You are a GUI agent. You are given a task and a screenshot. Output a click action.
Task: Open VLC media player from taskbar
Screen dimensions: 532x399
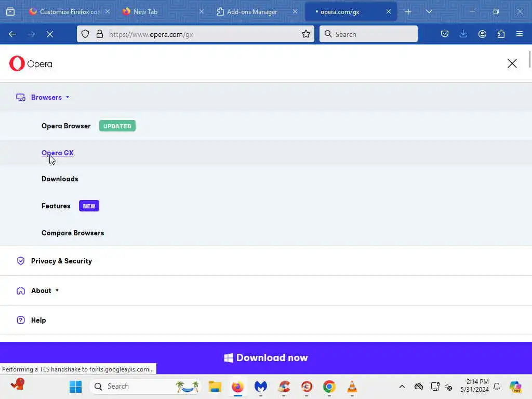[352, 387]
